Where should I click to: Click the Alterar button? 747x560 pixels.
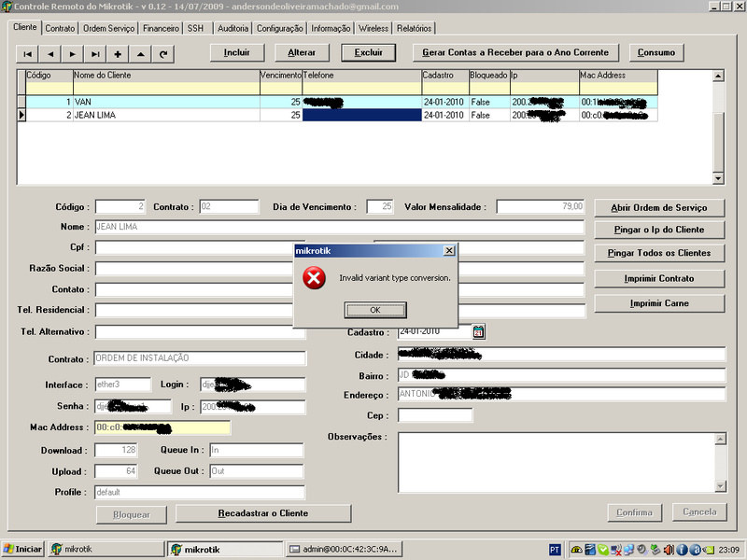pos(302,52)
